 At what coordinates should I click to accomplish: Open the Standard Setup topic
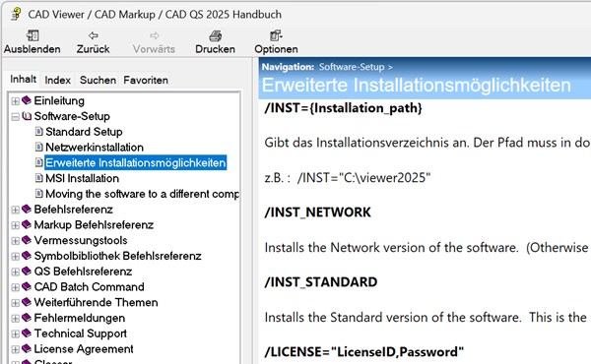click(84, 132)
